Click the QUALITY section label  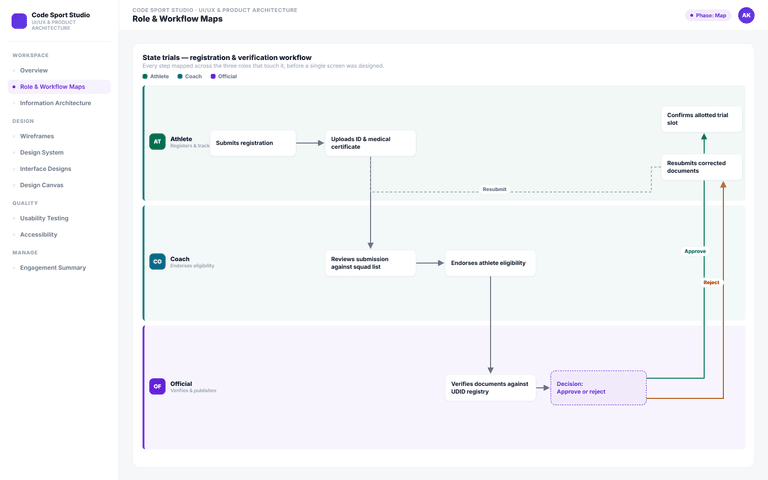[x=25, y=203]
